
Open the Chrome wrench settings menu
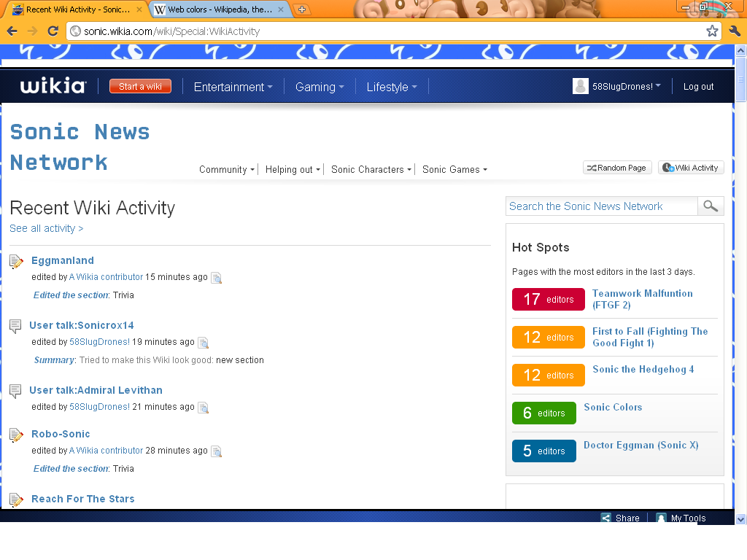(x=734, y=31)
